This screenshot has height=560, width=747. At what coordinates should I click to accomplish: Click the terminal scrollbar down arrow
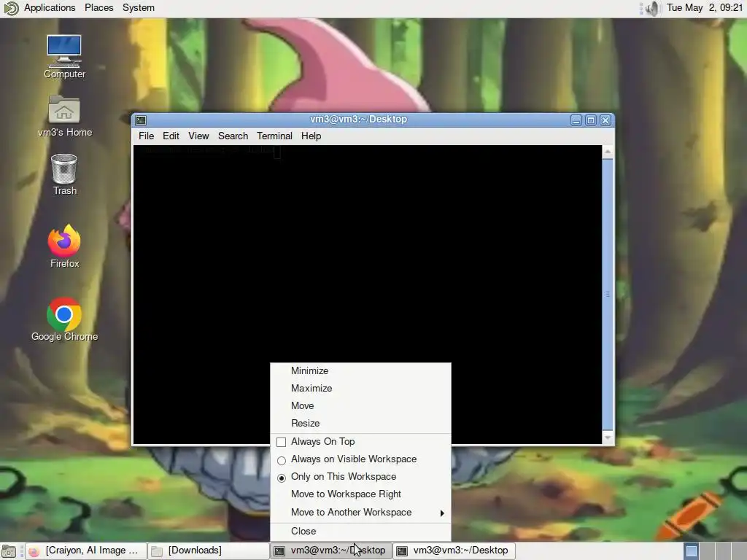coord(608,437)
